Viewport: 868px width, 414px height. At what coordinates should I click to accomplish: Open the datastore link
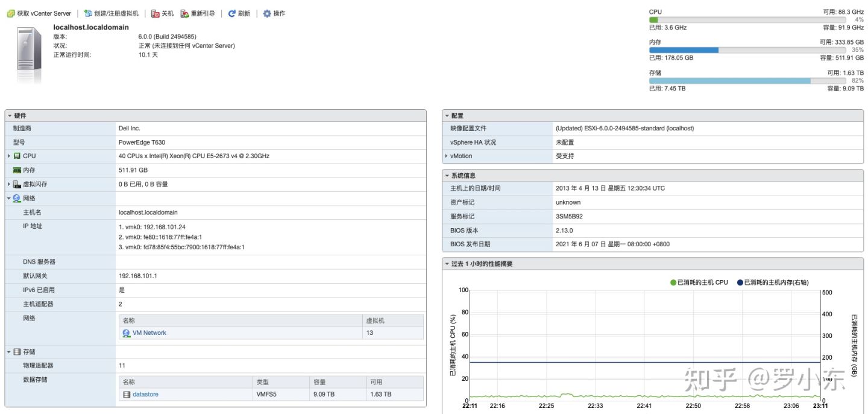coord(145,394)
